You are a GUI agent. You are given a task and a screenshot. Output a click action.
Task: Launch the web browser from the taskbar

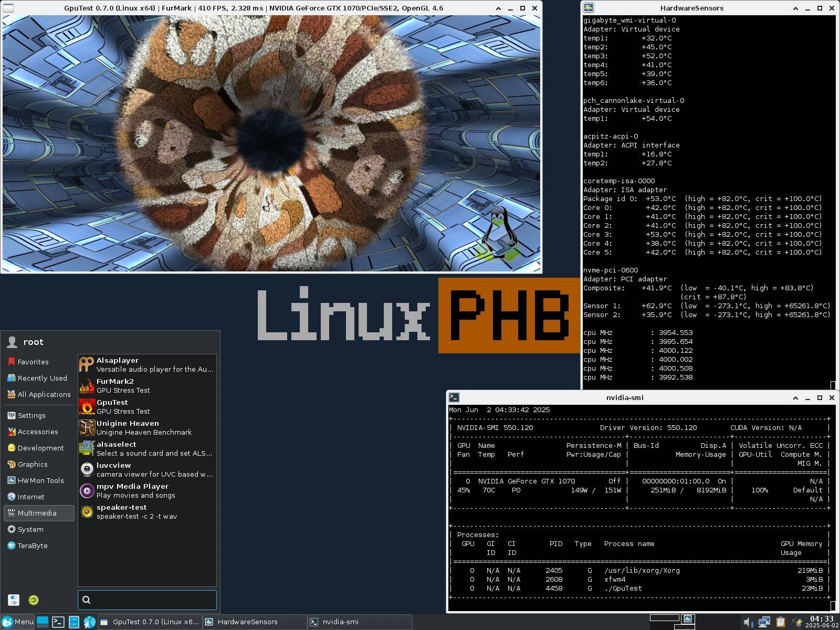click(90, 622)
